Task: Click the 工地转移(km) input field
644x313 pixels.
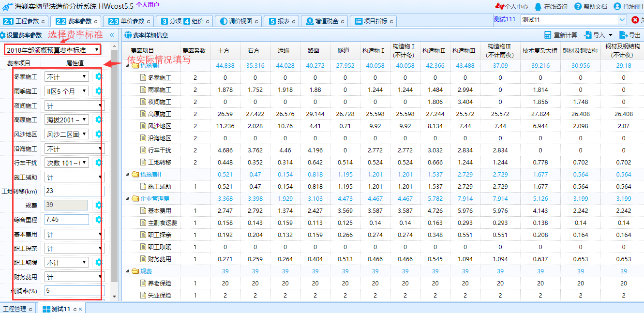Action: pyautogui.click(x=75, y=191)
